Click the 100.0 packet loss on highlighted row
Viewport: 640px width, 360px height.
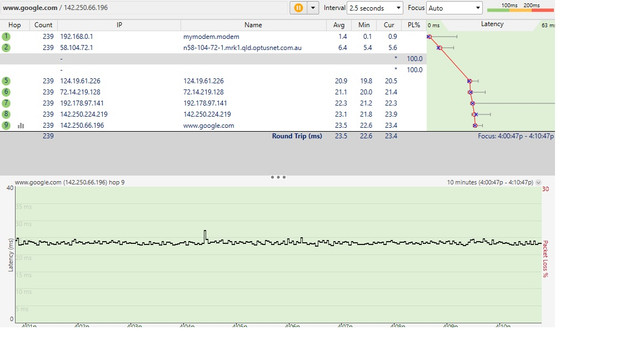pos(414,59)
